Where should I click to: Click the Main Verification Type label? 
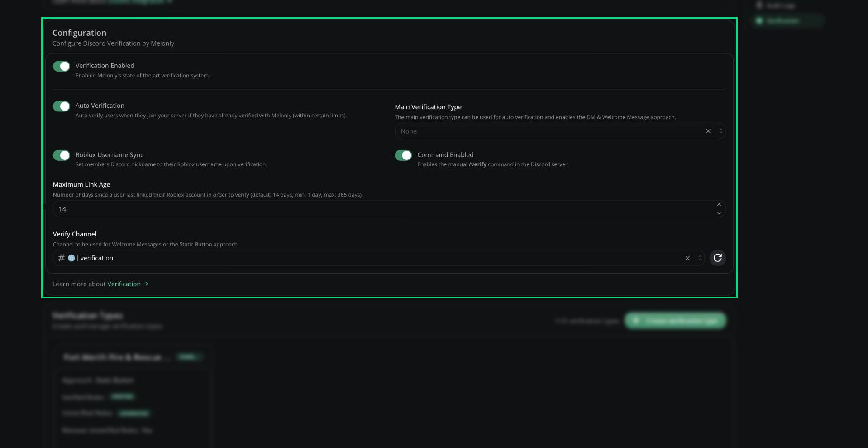coord(428,107)
